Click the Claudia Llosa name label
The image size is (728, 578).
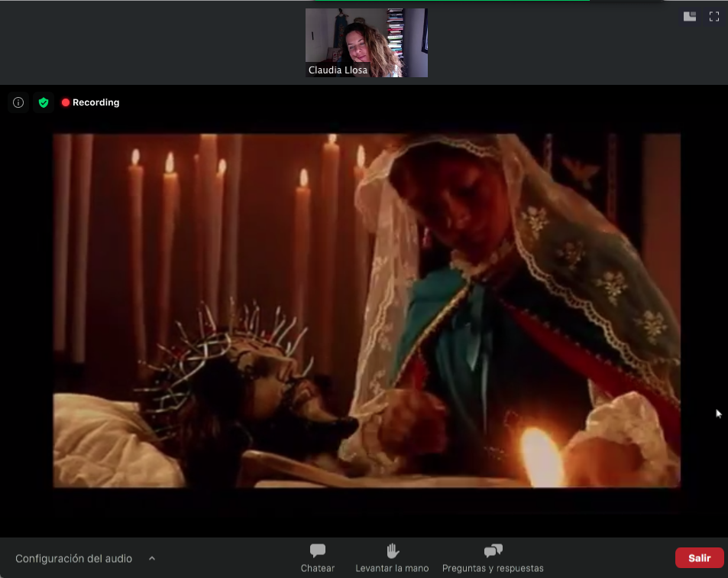338,70
